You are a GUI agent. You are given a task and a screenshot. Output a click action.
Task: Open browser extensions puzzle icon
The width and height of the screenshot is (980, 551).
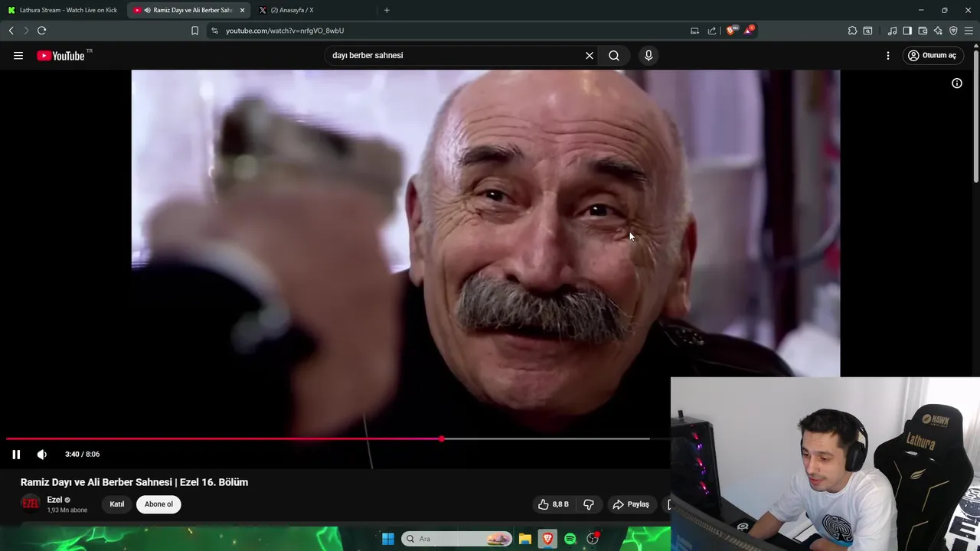[852, 31]
